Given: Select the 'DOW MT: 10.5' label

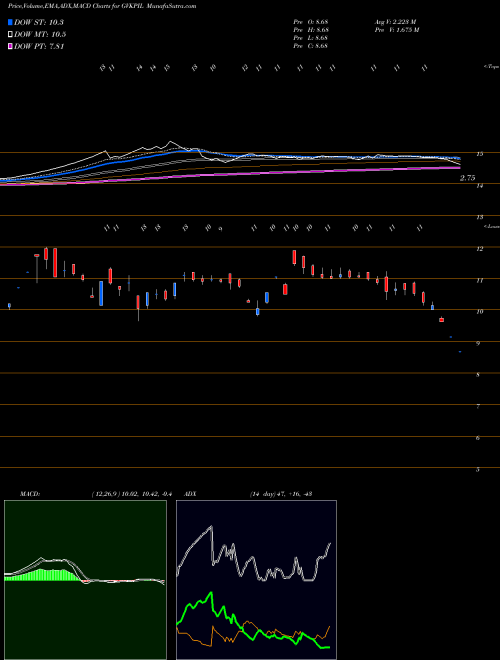Looking at the screenshot, I should point(40,35).
